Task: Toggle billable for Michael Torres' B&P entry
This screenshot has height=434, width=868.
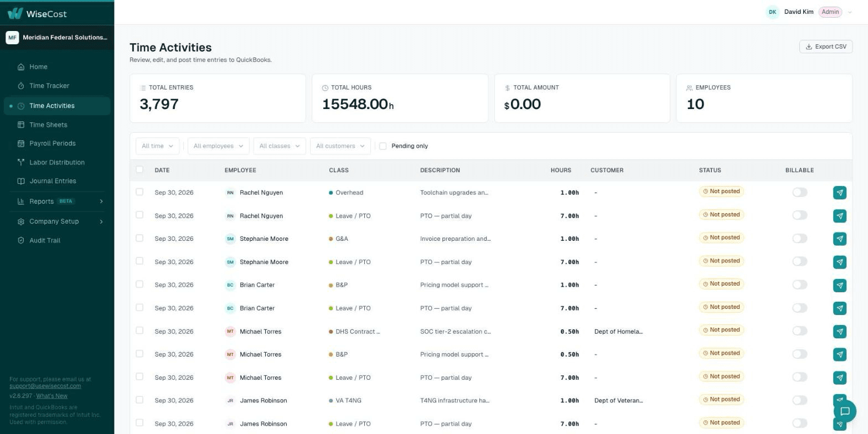Action: 799,354
